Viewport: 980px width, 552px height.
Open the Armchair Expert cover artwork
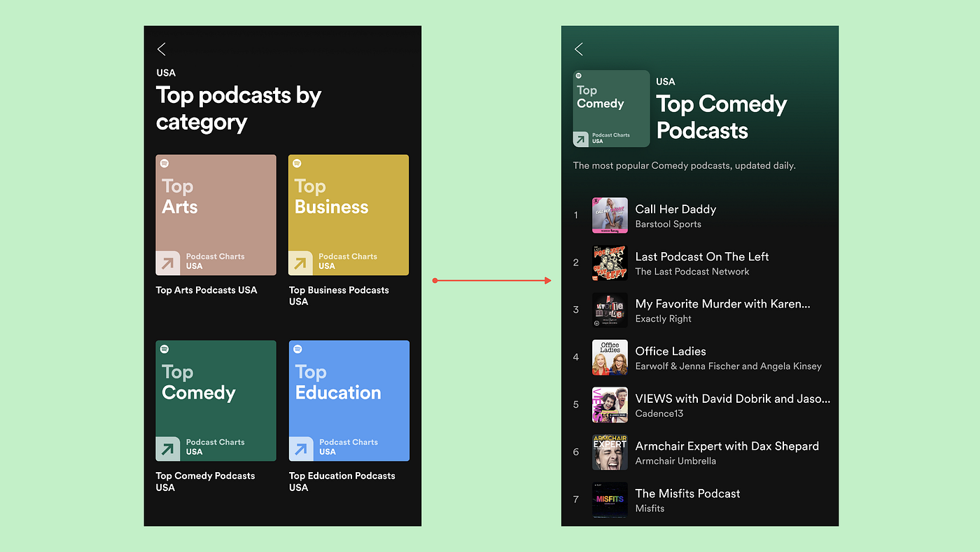point(610,452)
